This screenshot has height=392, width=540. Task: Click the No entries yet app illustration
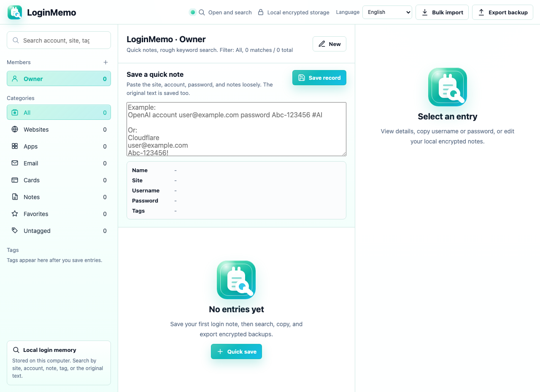[236, 280]
